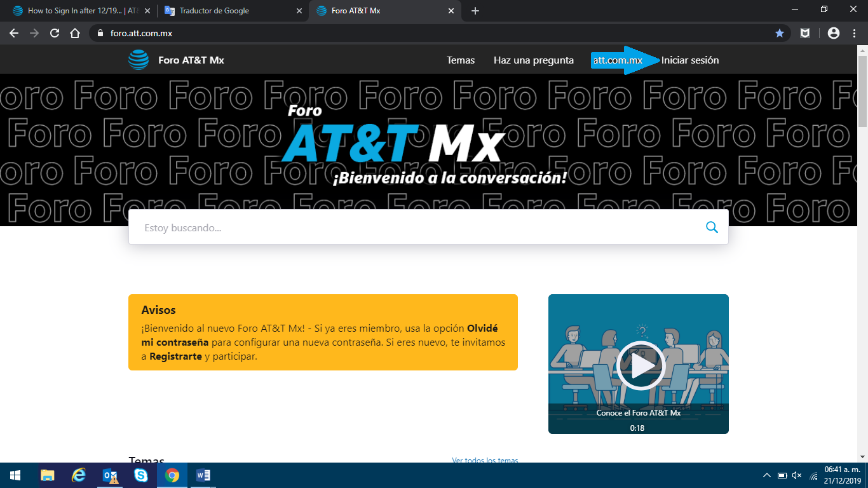Click the AT&T globe logo

[x=139, y=60]
